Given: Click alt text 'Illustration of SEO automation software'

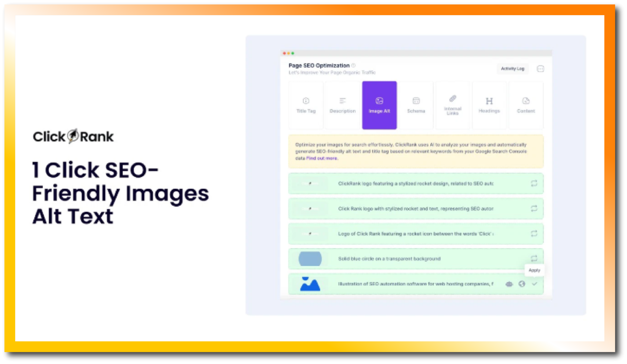Looking at the screenshot, I should pyautogui.click(x=416, y=284).
